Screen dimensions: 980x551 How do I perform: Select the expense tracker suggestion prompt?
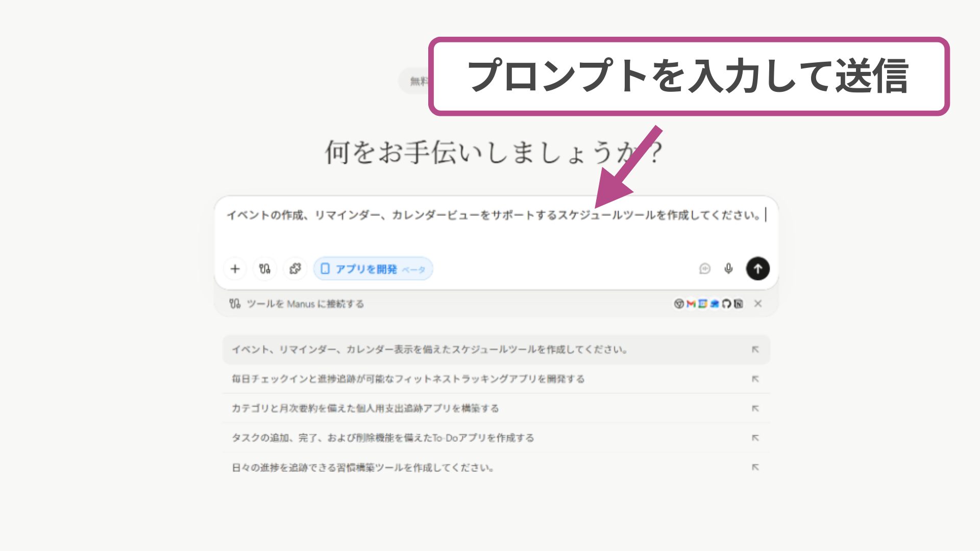point(365,408)
